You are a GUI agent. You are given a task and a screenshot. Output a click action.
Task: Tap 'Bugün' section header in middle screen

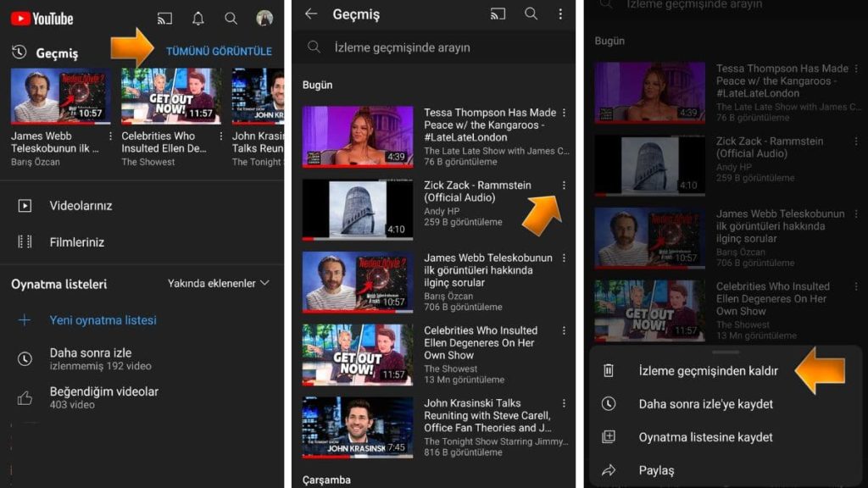click(x=317, y=86)
